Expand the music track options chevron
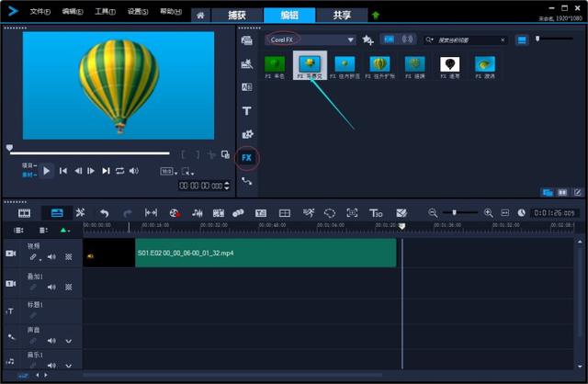Viewport: 588px width, 384px height. pos(69,366)
